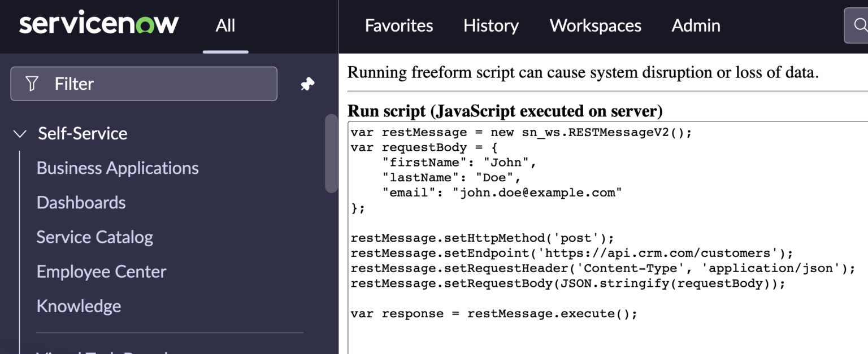Open the Favorites menu
The image size is (868, 354).
(x=398, y=25)
